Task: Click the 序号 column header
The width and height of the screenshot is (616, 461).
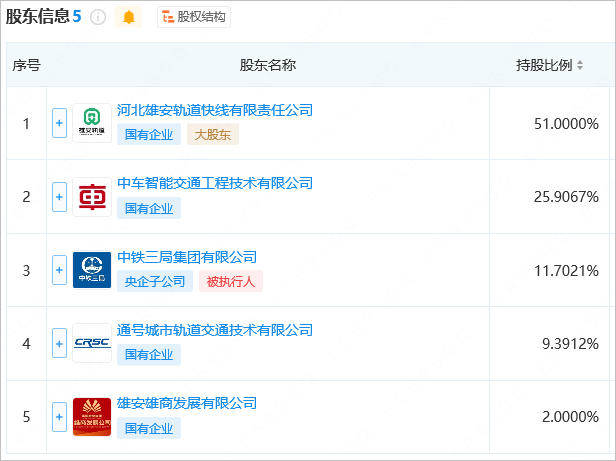Action: click(26, 65)
